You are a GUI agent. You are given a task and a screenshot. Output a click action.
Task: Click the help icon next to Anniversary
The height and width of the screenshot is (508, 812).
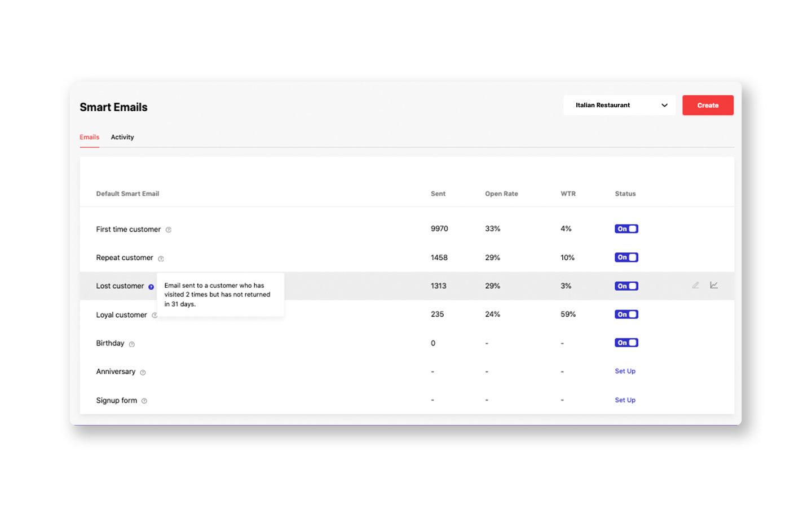(142, 373)
